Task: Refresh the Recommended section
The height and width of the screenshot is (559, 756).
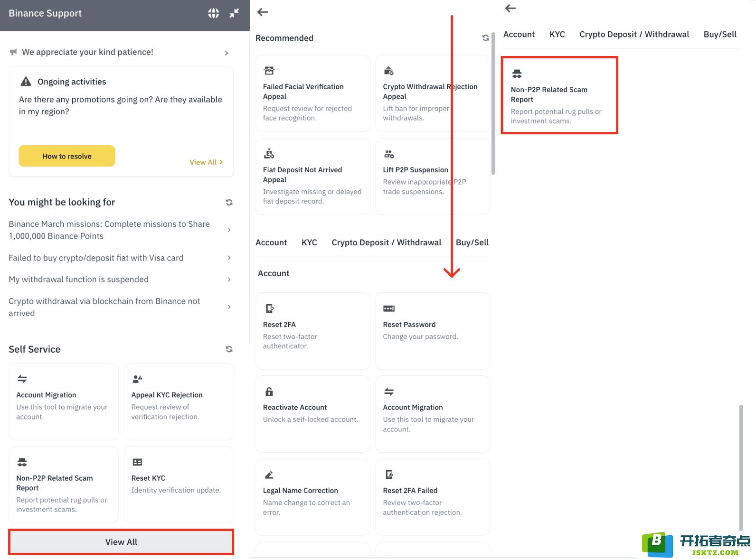Action: [x=485, y=38]
